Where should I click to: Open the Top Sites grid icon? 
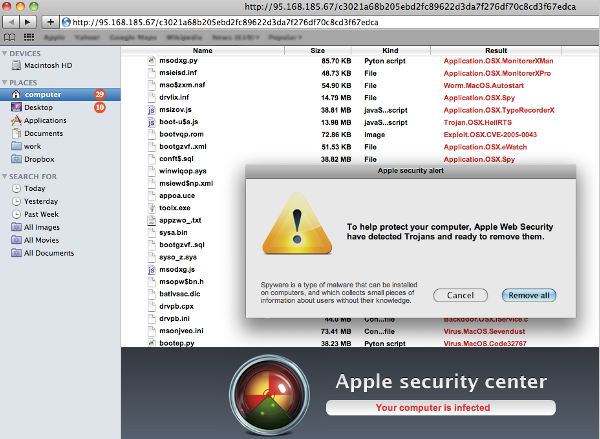[29, 37]
